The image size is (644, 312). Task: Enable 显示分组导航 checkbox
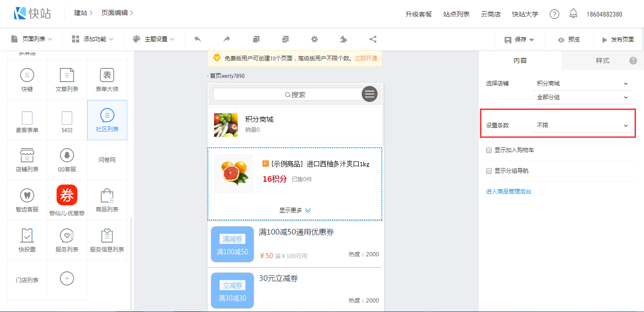point(489,171)
